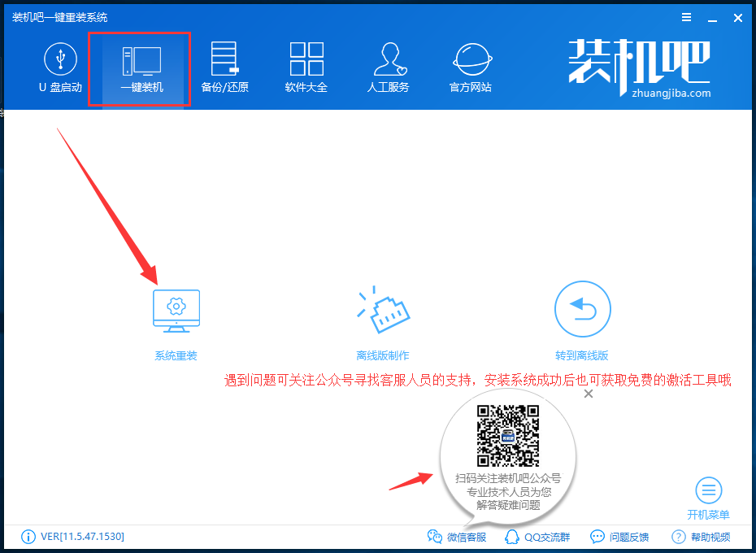The image size is (756, 553).
Task: Start 系统重装 with the gear monitor icon
Action: coord(176,311)
